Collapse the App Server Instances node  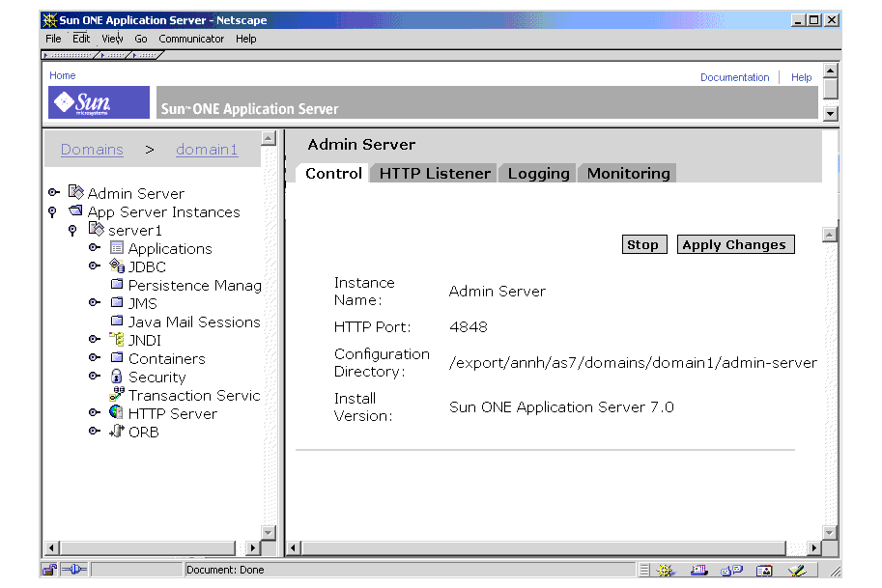[x=52, y=211]
